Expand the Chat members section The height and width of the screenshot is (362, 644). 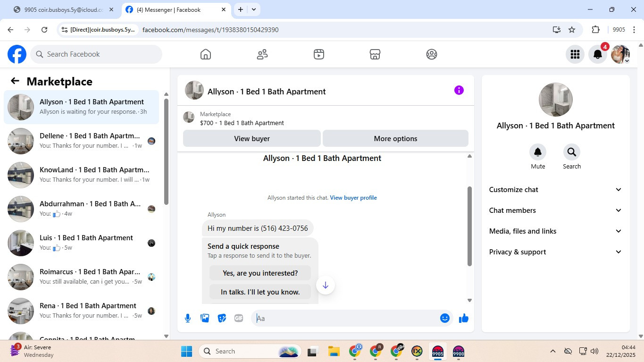point(556,210)
